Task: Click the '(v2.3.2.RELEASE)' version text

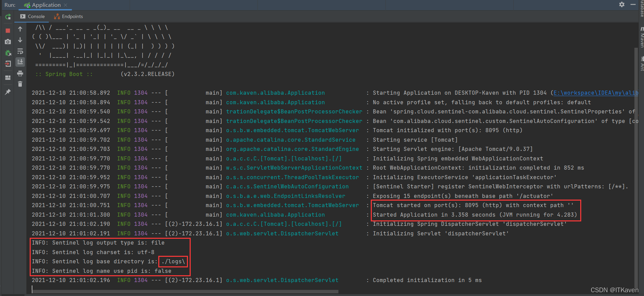Action: (x=147, y=74)
